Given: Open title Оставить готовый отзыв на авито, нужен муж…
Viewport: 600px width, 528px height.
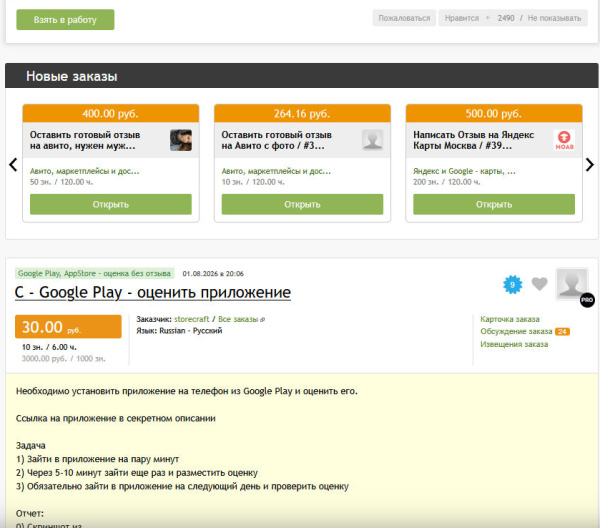Looking at the screenshot, I should pos(85,140).
